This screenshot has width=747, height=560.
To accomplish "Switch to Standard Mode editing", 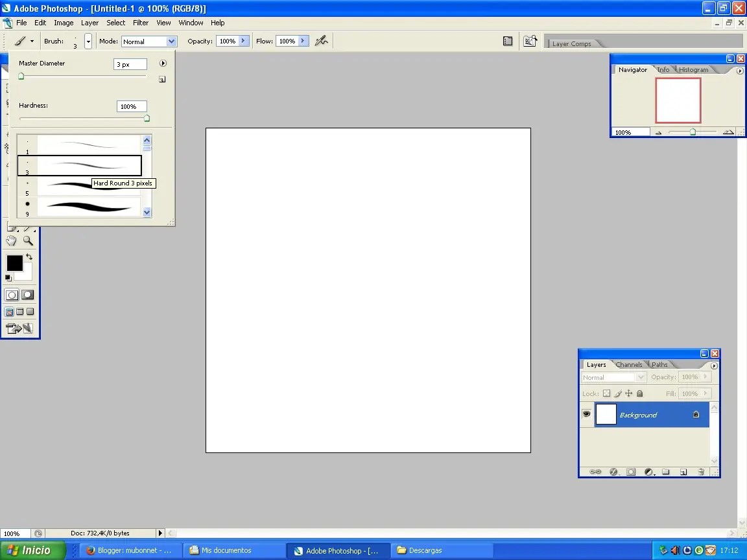I will click(12, 295).
